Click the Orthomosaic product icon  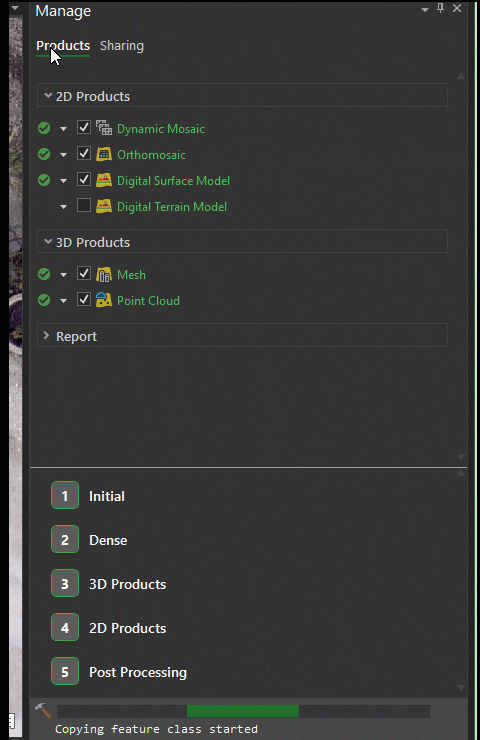(104, 154)
